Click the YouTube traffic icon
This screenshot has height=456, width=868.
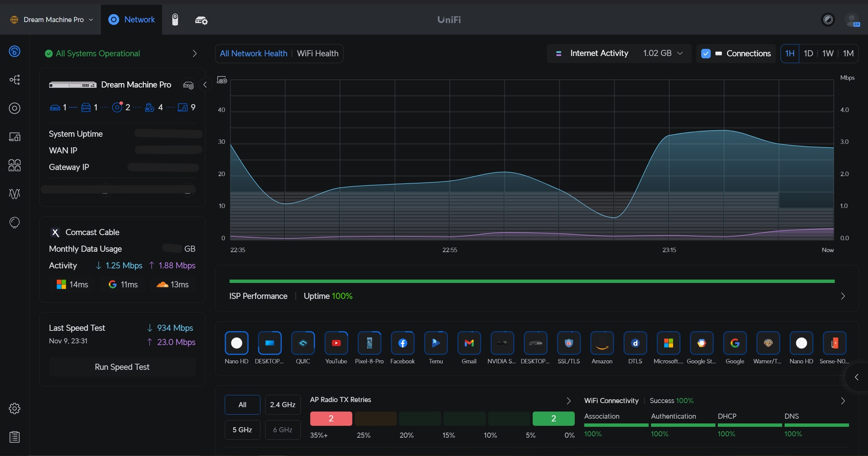click(x=336, y=343)
